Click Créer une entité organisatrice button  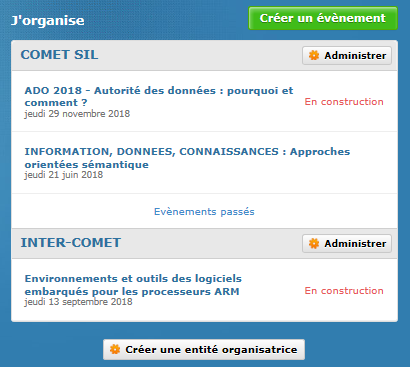(204, 349)
